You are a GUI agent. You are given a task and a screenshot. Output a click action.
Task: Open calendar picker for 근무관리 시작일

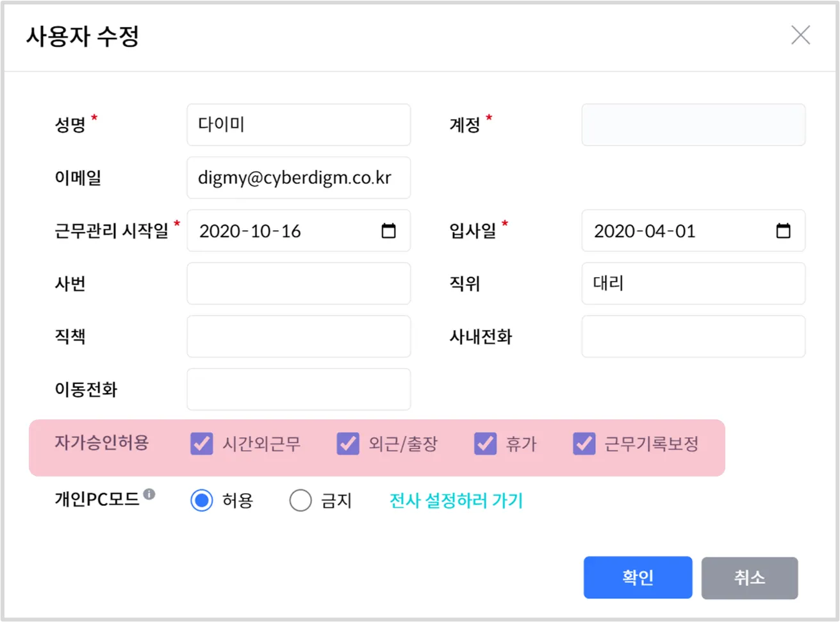pyautogui.click(x=388, y=231)
